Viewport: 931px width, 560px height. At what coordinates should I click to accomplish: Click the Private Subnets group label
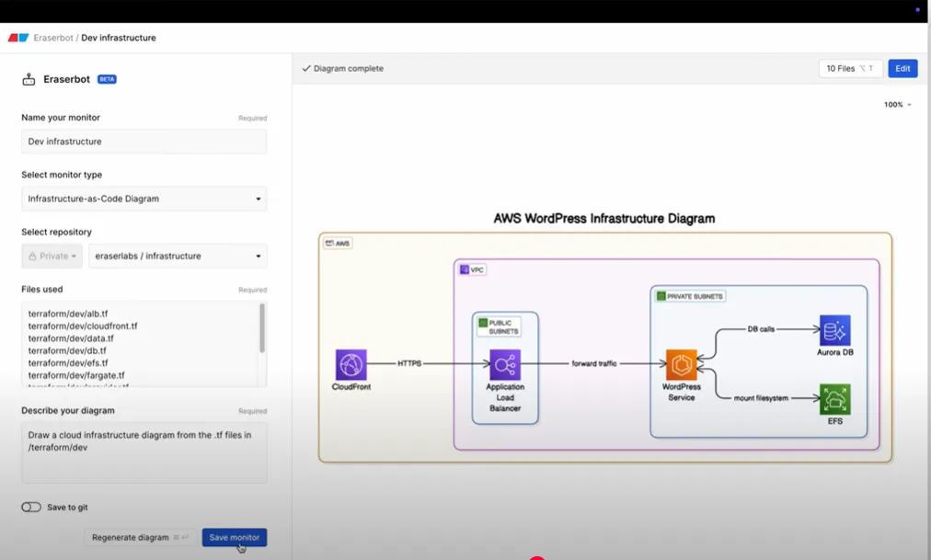[690, 296]
